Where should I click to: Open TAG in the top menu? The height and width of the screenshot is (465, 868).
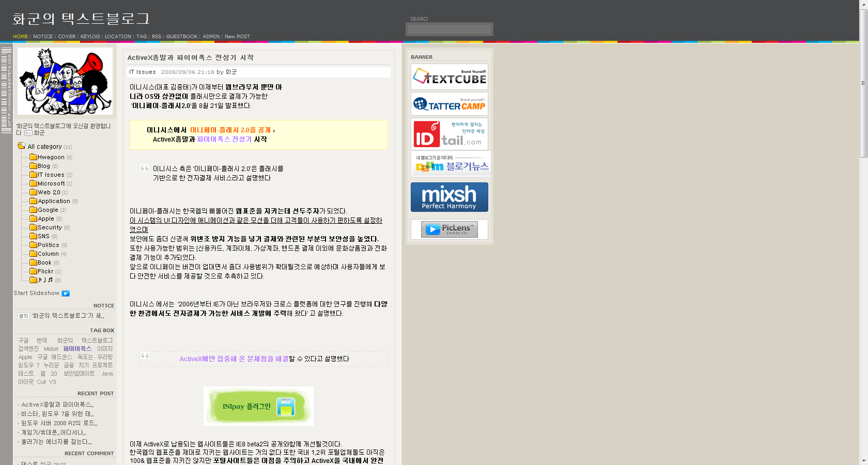tap(142, 37)
